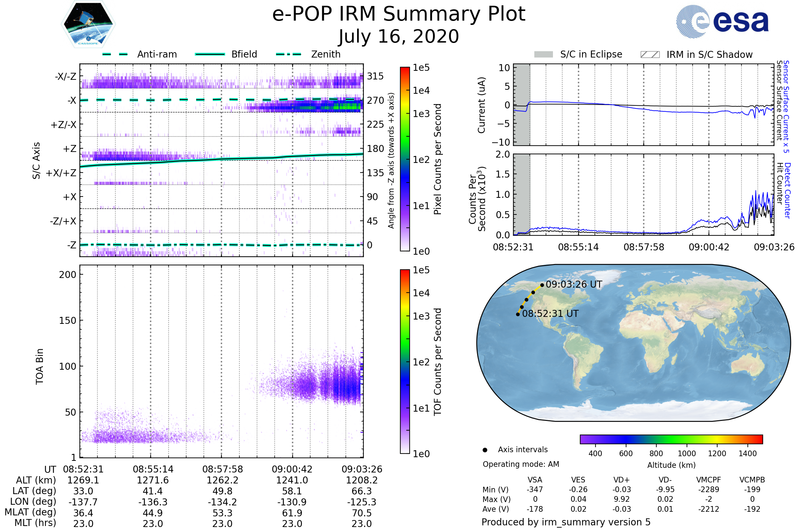This screenshot has width=798, height=532.
Task: Click the Operating mode: AM text
Action: pyautogui.click(x=520, y=464)
